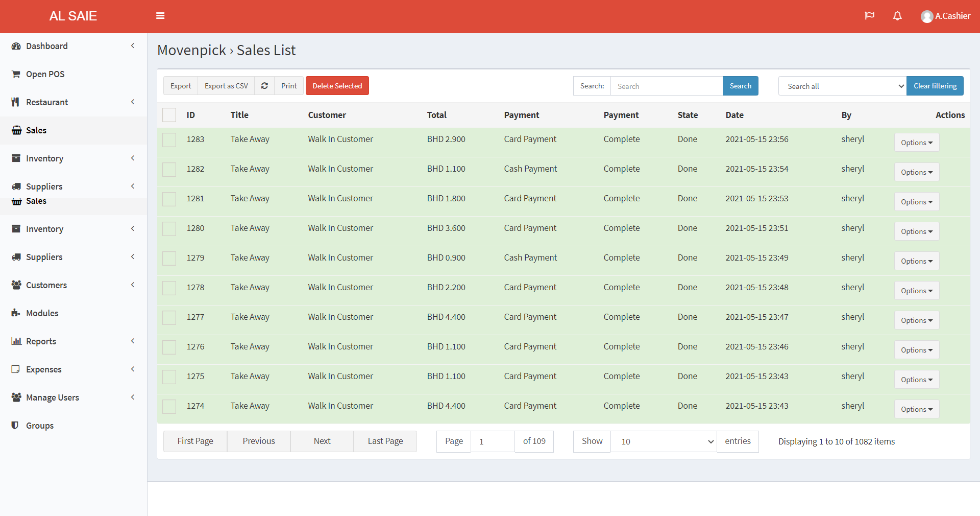Sort by the Customer column header
This screenshot has height=516, width=980.
(x=327, y=115)
